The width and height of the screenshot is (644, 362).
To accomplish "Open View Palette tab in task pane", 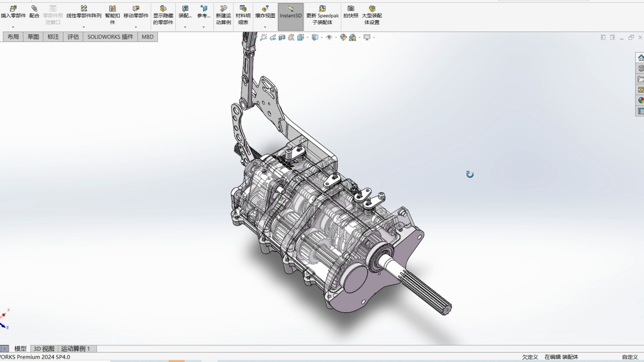I will (640, 90).
